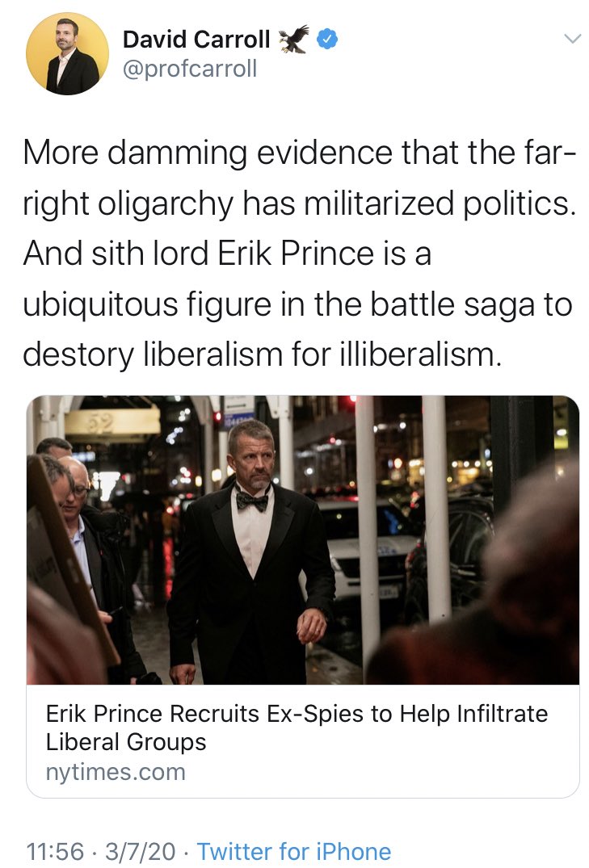Open the Twitter for iPhone source link
589x868 pixels.
click(294, 851)
